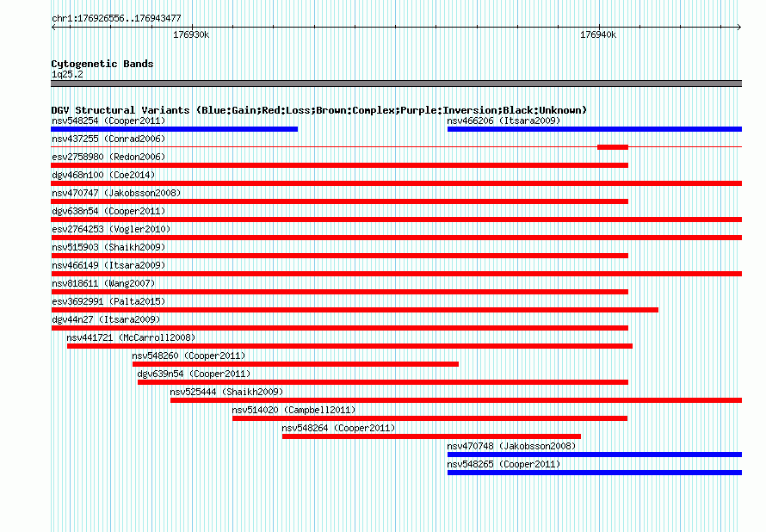This screenshot has height=532, width=766.
Task: Click the Cytogenetic Bands track title
Action: click(102, 64)
